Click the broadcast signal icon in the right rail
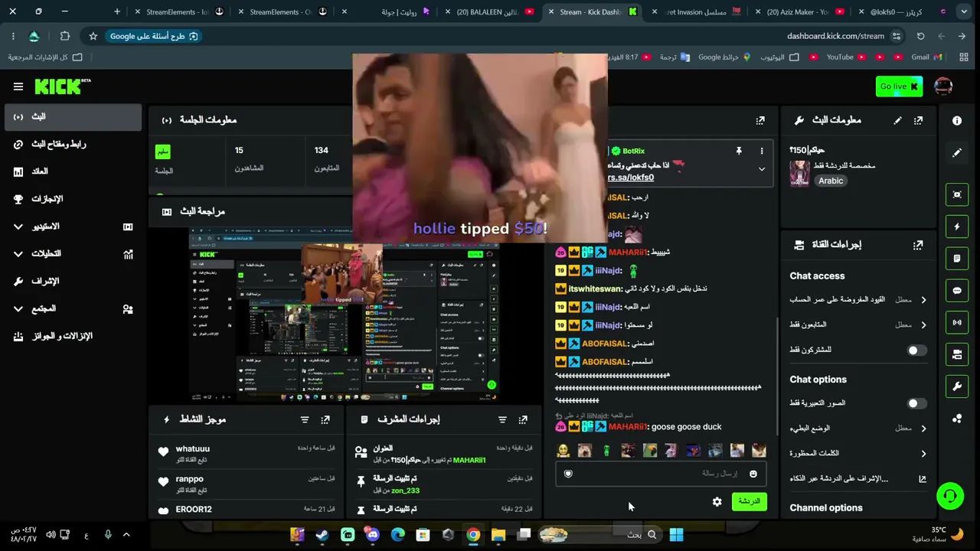 tap(957, 323)
